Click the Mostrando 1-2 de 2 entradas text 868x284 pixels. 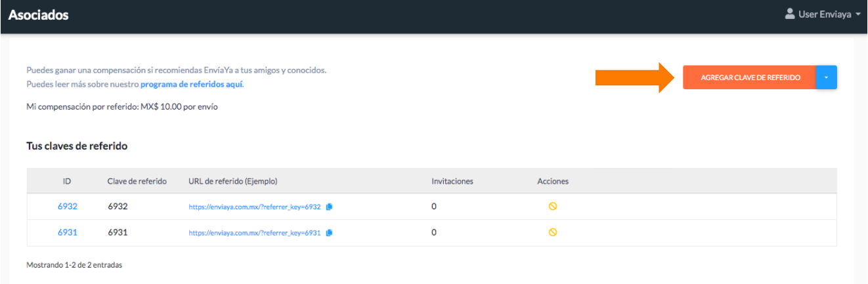(x=74, y=265)
